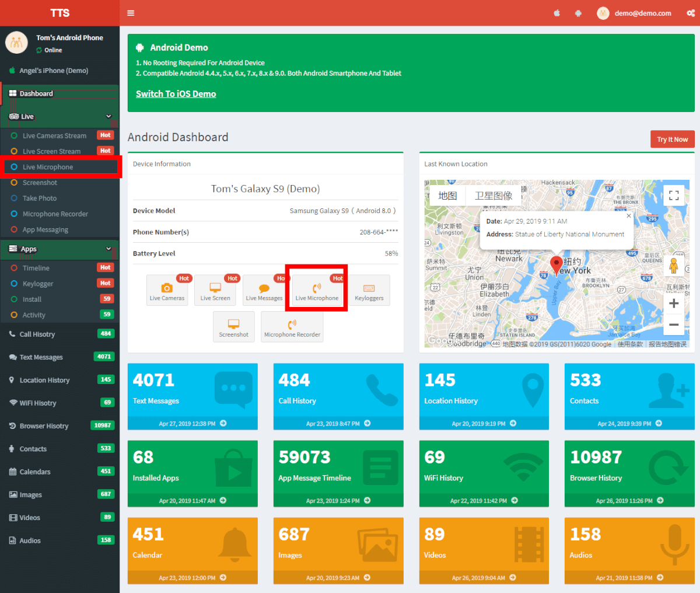This screenshot has height=593, width=700.
Task: Follow the Switch To iOS Demo link
Action: (x=176, y=94)
